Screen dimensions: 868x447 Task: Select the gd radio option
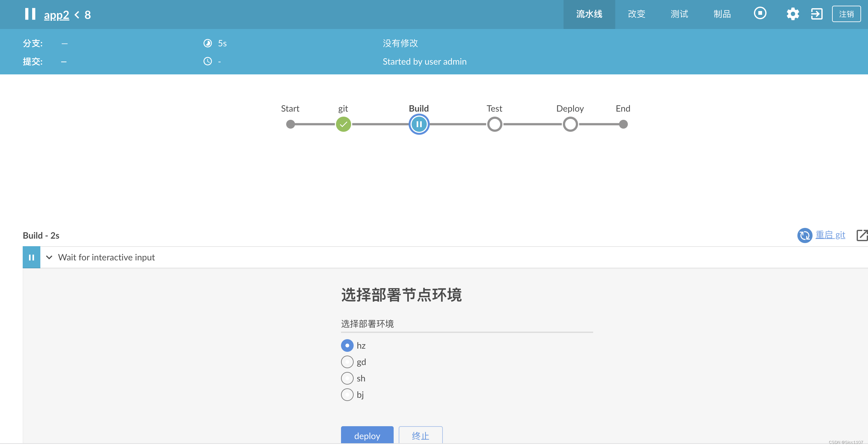[347, 362]
